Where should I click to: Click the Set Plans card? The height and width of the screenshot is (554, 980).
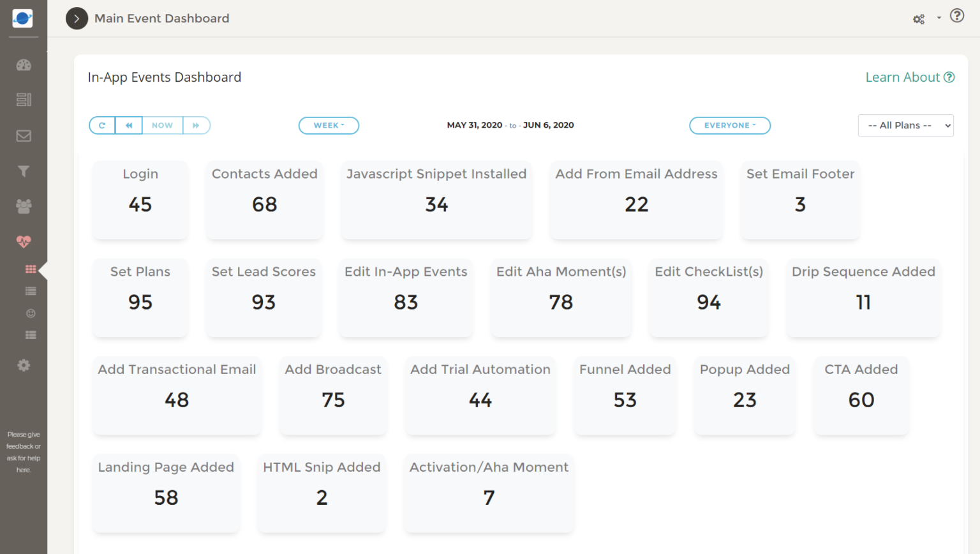tap(140, 297)
